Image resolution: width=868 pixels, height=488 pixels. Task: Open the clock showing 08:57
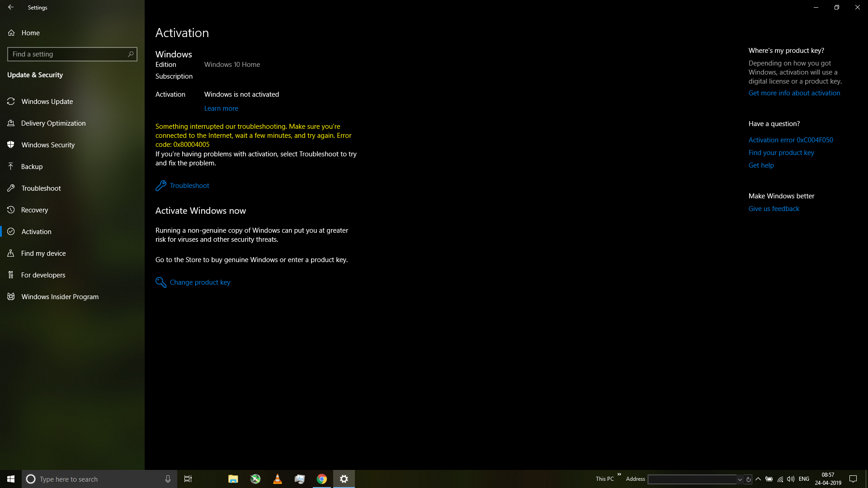[828, 479]
